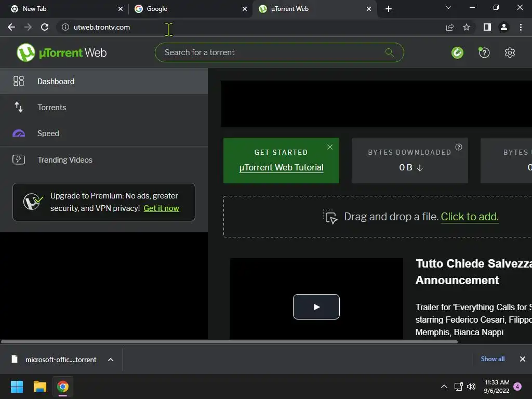Open Speed in the sidebar
This screenshot has width=532, height=399.
pyautogui.click(x=104, y=134)
